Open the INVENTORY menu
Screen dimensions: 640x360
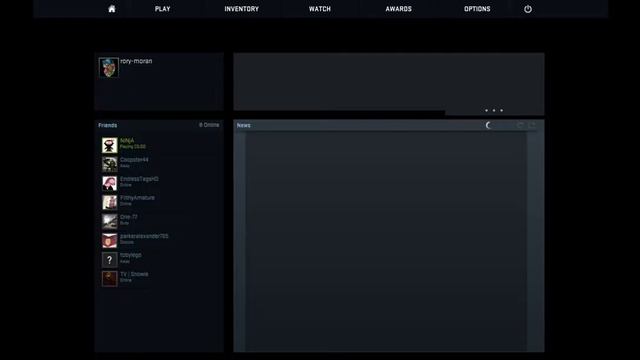(242, 9)
